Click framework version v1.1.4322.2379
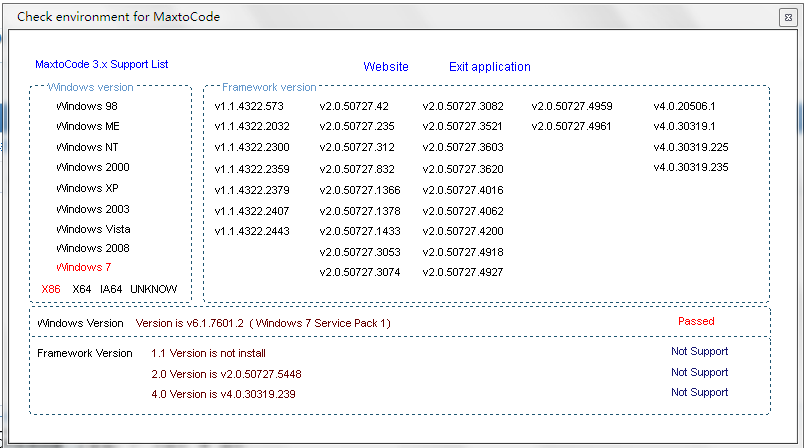The image size is (804, 448). 252,190
